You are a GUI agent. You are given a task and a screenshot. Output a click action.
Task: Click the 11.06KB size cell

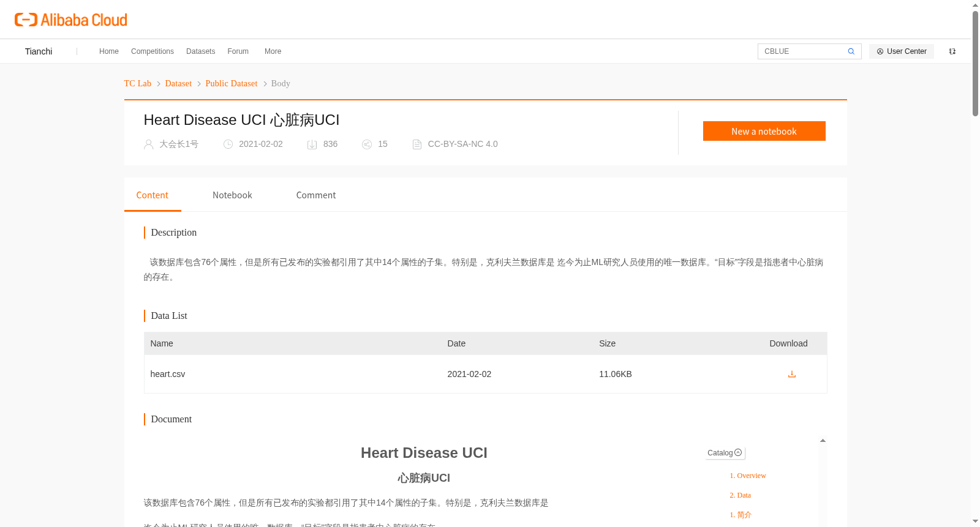[616, 374]
